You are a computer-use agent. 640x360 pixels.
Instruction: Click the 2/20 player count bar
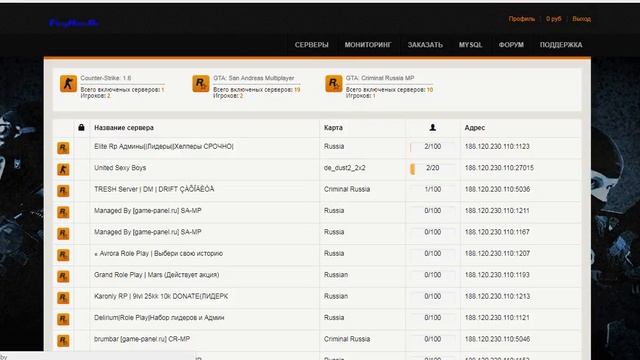[433, 168]
